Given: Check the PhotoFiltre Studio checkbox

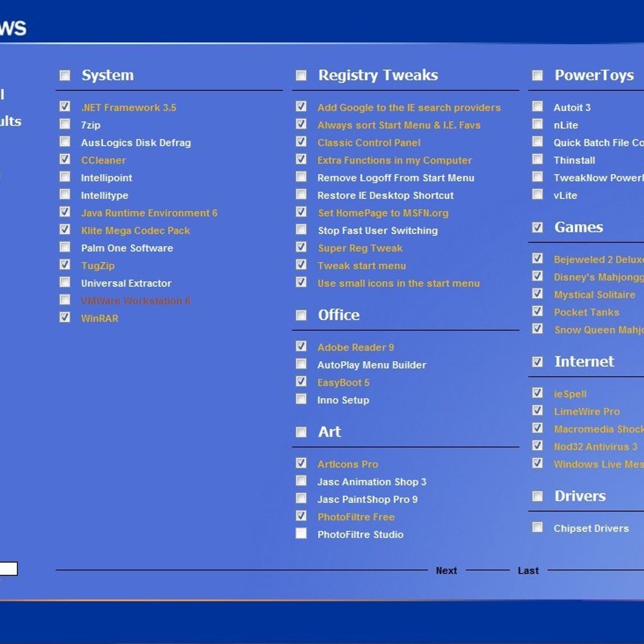Looking at the screenshot, I should tap(301, 533).
